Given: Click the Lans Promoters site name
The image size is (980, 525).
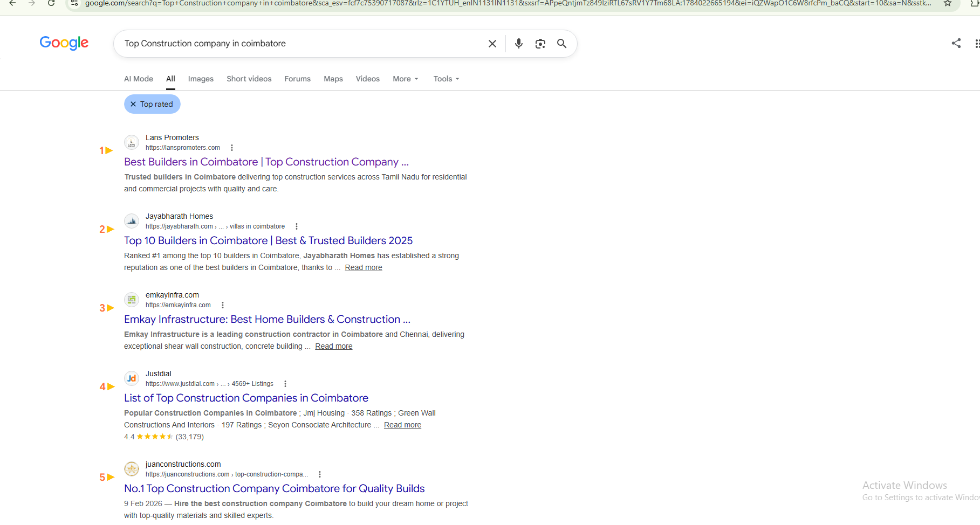Looking at the screenshot, I should point(172,137).
